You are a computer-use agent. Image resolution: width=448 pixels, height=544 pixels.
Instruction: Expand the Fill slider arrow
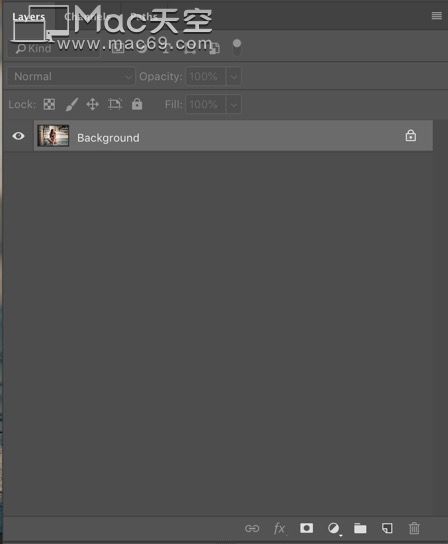tap(234, 104)
